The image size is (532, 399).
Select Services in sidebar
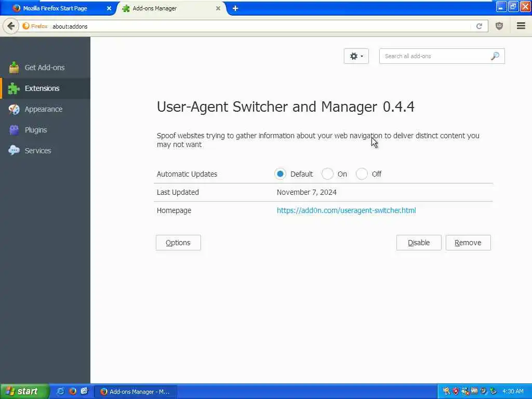pyautogui.click(x=45, y=150)
